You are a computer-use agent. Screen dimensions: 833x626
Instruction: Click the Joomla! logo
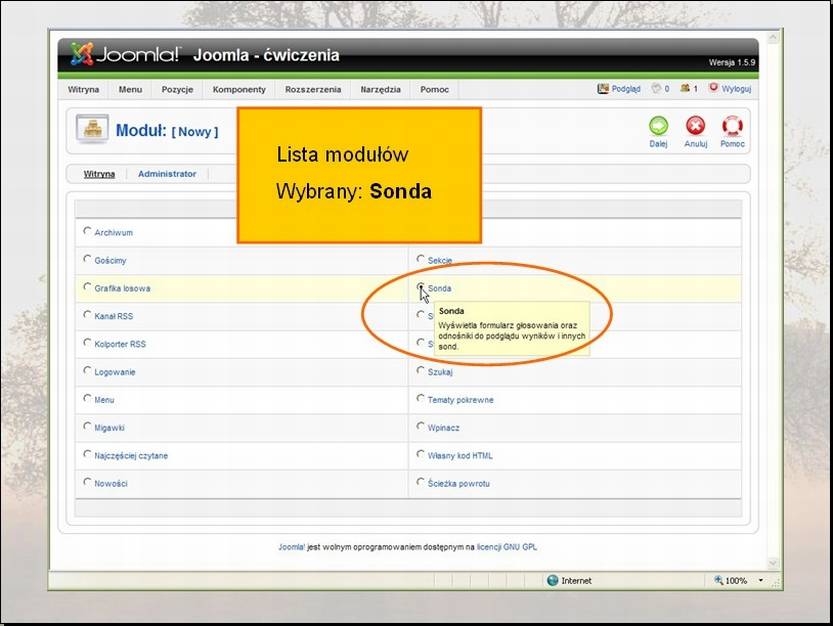(x=125, y=54)
